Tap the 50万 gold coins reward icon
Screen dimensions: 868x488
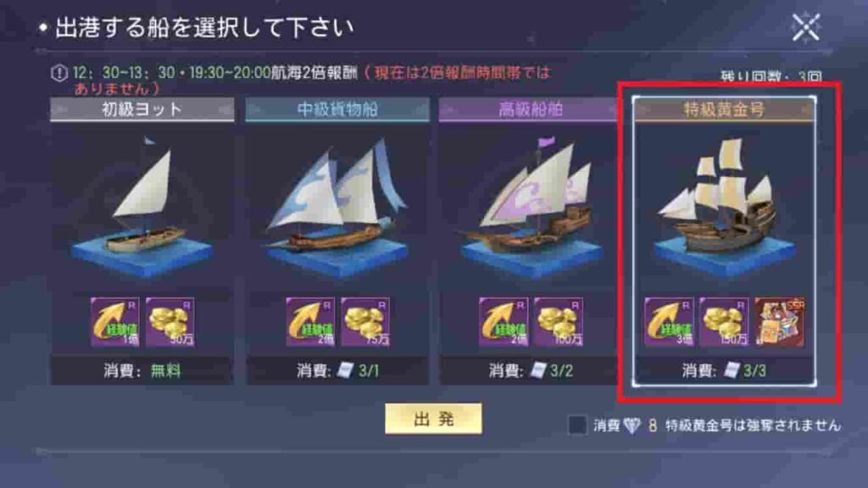[170, 322]
